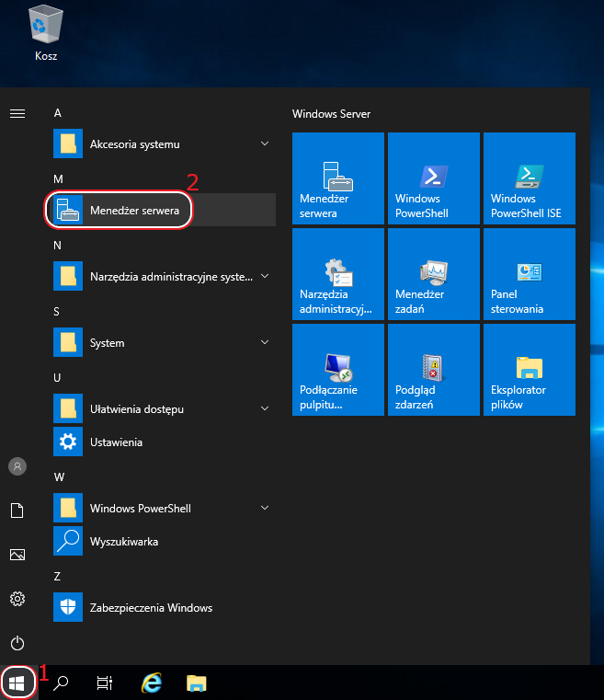Viewport: 604px width, 700px height.
Task: Open Pictures from the Start sidebar
Action: tap(17, 555)
